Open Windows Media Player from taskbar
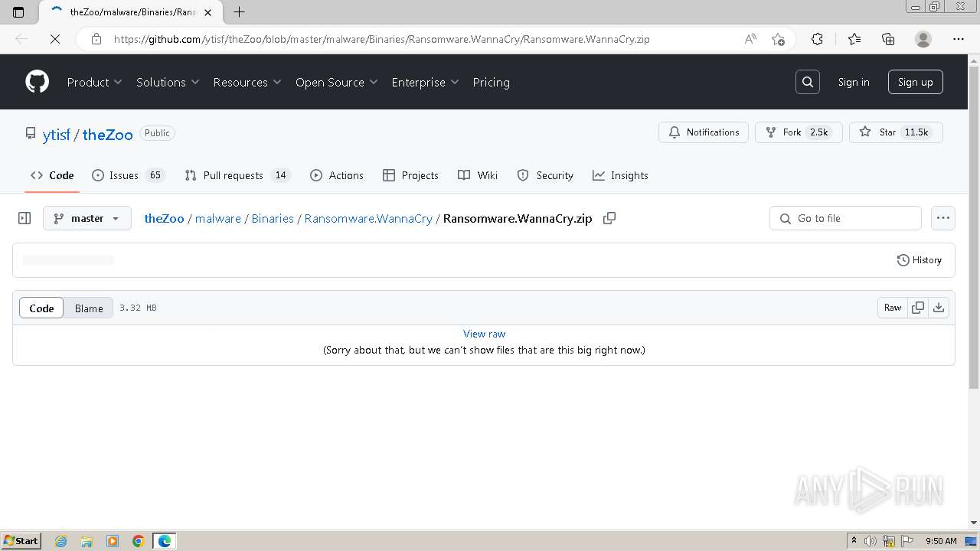The height and width of the screenshot is (551, 980). pos(113,541)
